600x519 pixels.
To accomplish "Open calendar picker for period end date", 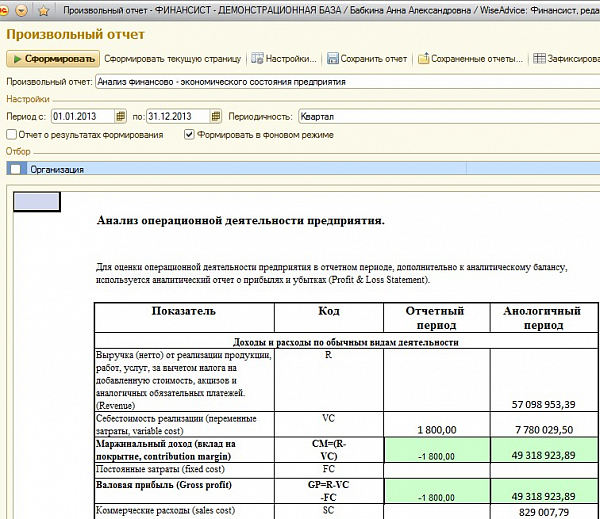I will pyautogui.click(x=216, y=117).
